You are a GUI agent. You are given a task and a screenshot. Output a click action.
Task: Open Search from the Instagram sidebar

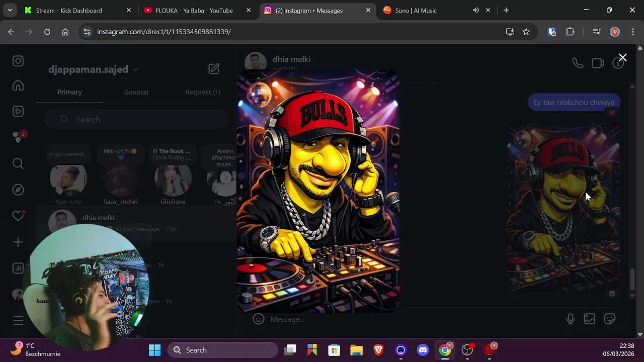point(18,163)
